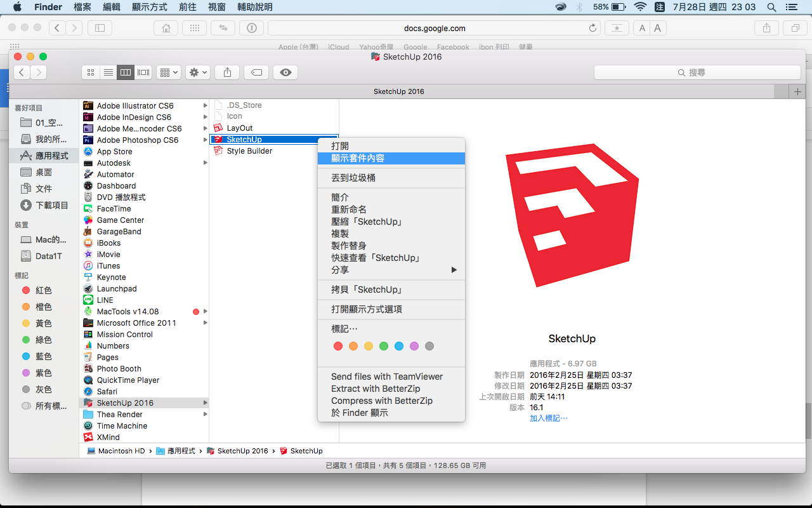The image size is (812, 508).
Task: Select the App Store app icon
Action: 88,152
